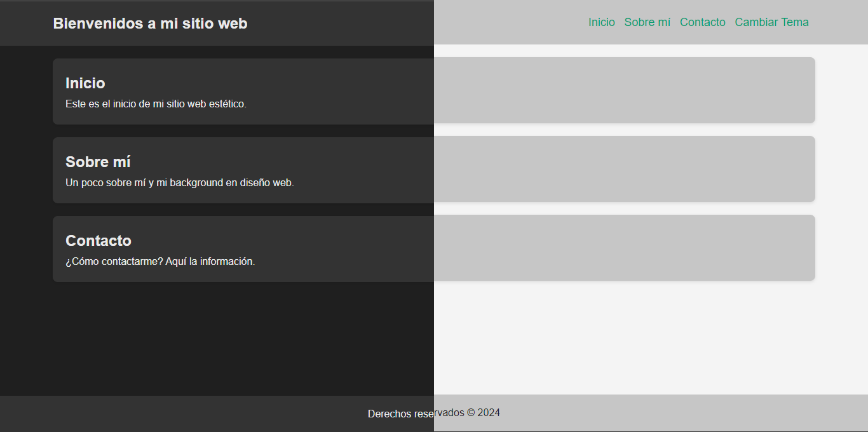The width and height of the screenshot is (868, 432).
Task: Click the light-themed right half of Inicio card
Action: pyautogui.click(x=623, y=90)
